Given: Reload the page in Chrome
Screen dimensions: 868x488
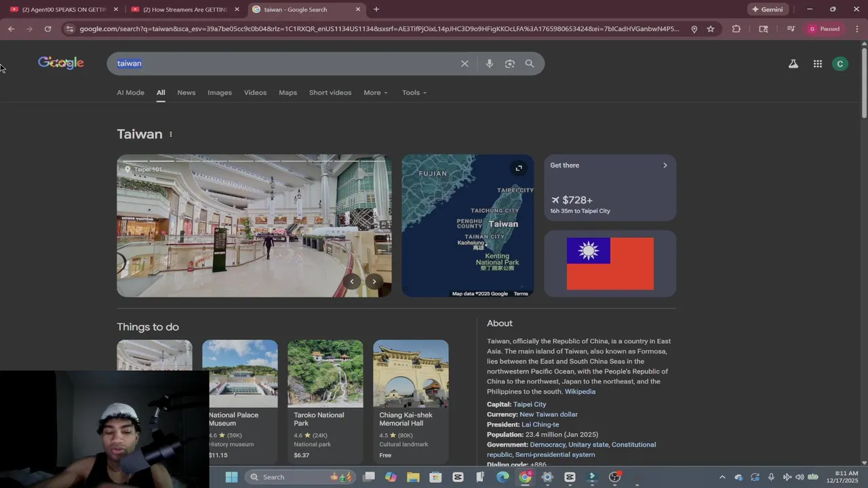Looking at the screenshot, I should (47, 29).
